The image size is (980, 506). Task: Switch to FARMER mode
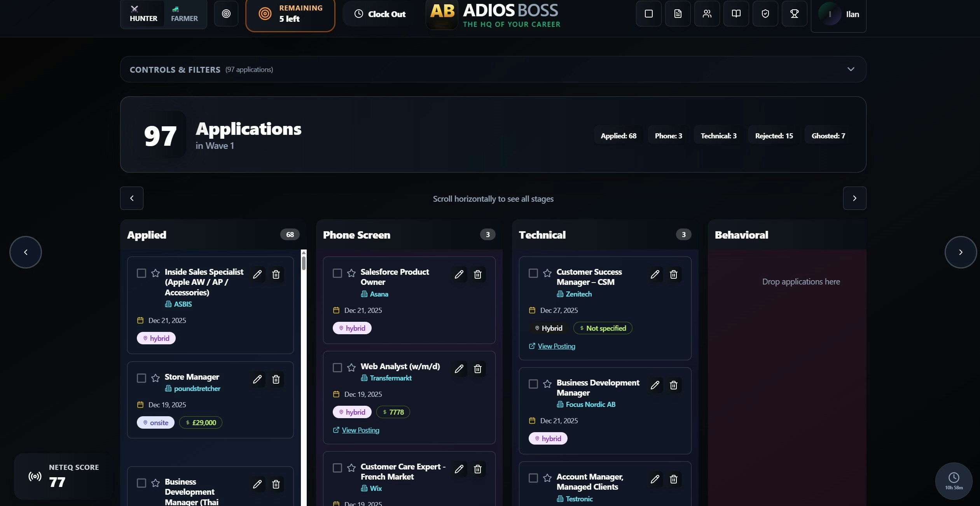coord(184,14)
